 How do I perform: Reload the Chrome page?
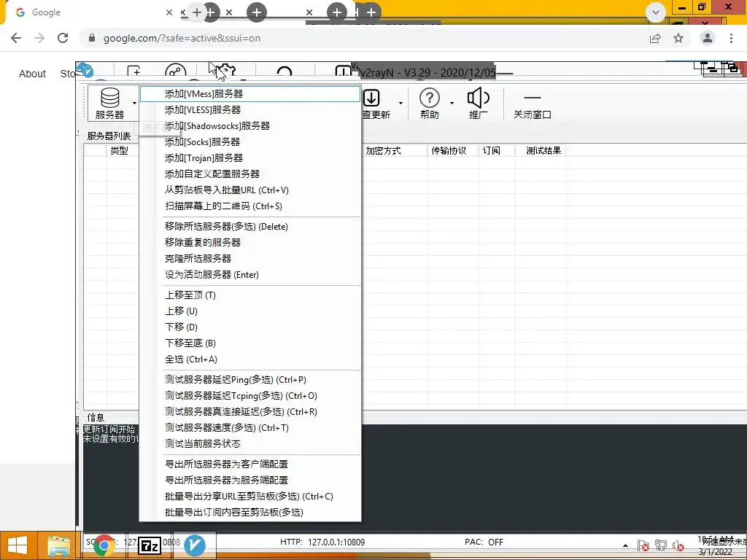coord(63,38)
